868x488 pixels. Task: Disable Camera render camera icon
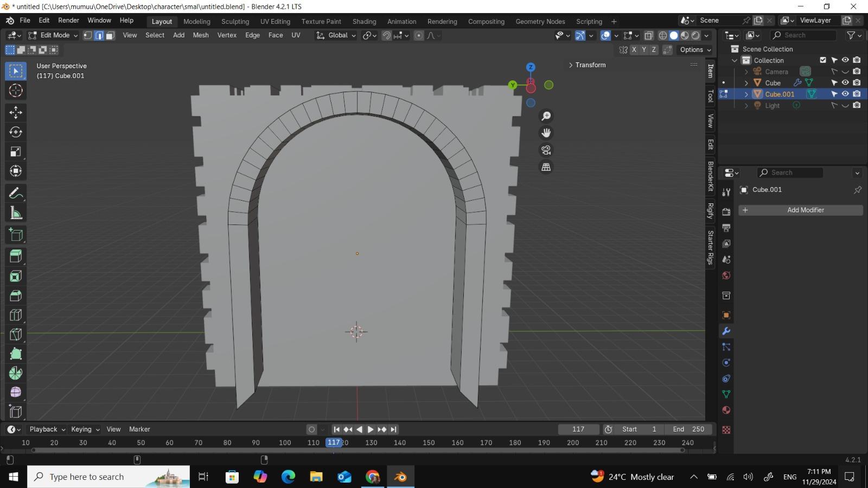857,72
